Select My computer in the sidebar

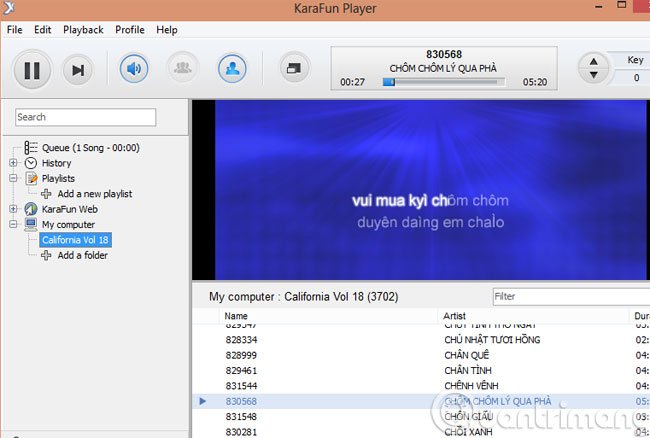point(68,225)
